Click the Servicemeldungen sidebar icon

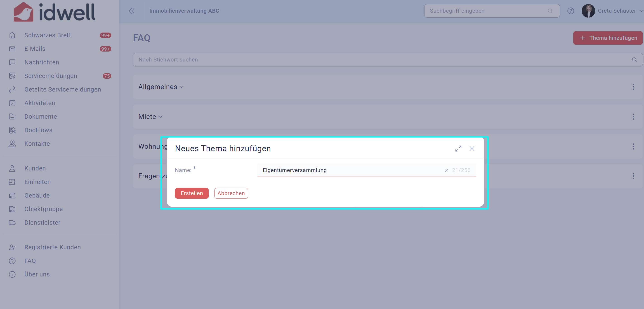[12, 76]
